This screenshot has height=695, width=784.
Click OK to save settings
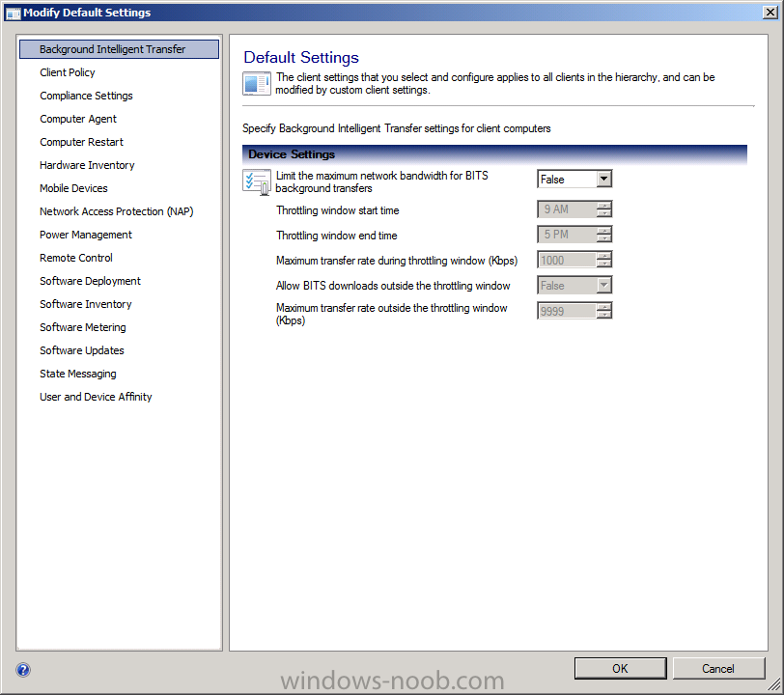tap(620, 669)
